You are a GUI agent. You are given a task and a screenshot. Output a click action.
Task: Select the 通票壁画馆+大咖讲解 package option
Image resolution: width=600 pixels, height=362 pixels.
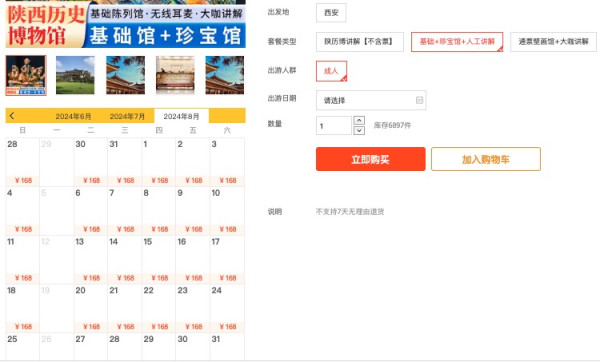553,42
